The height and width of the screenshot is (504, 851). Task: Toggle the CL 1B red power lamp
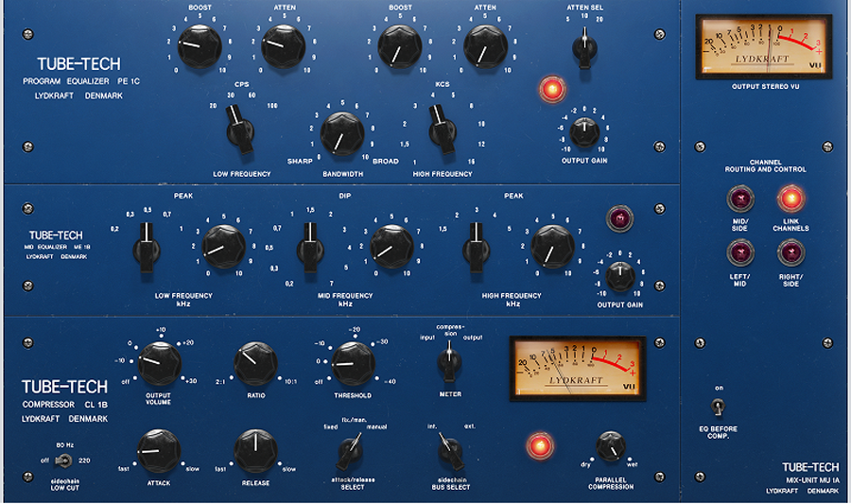coord(540,445)
